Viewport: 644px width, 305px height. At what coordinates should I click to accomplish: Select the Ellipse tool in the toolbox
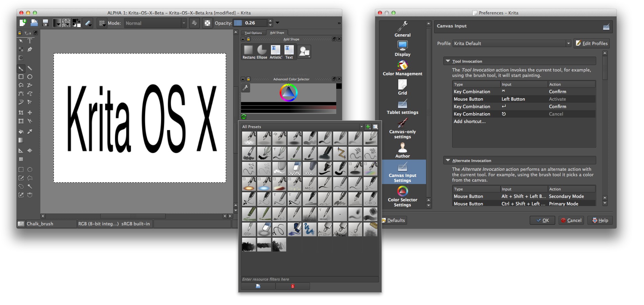30,77
